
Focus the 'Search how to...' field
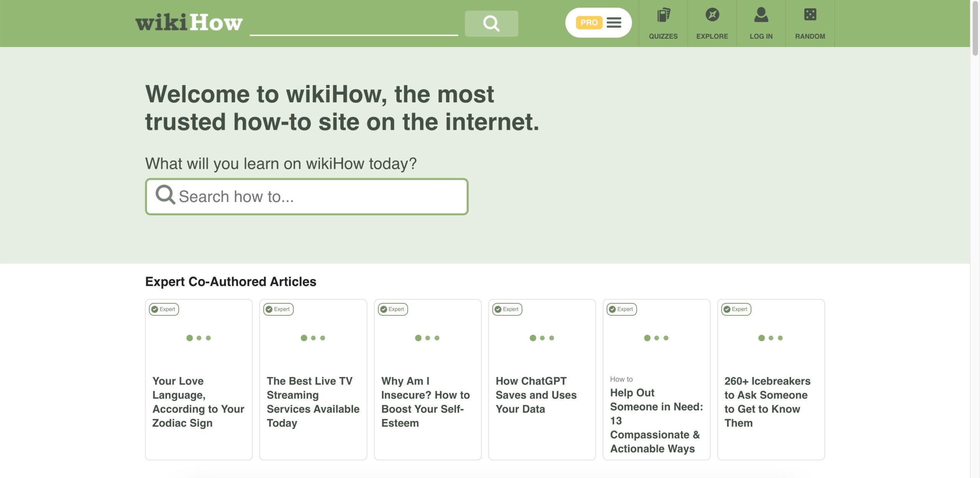[307, 197]
